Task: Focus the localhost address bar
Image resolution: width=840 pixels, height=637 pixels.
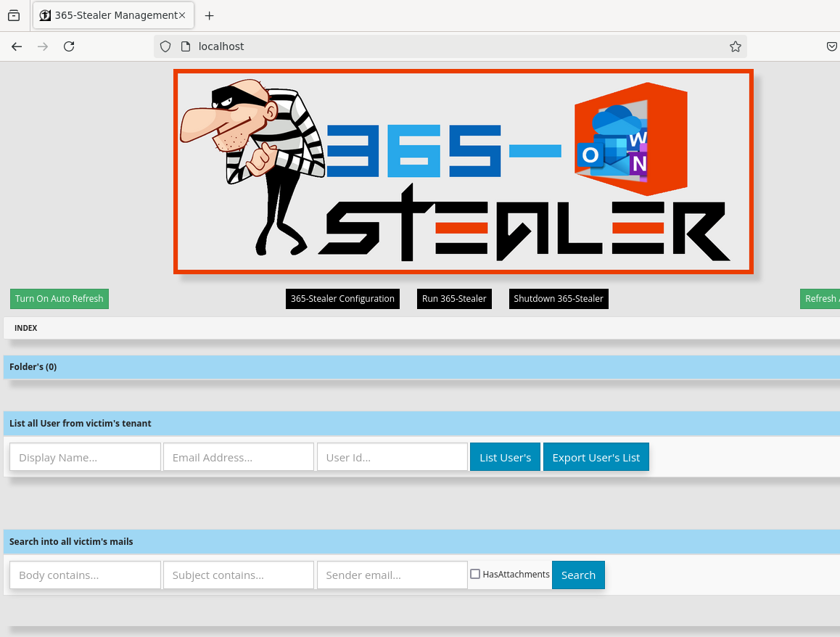Action: tap(450, 46)
